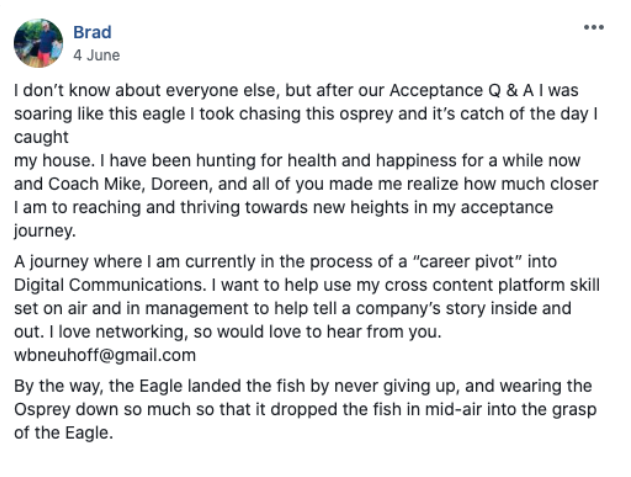
Task: Open the three-dot post options menu
Action: (x=594, y=27)
